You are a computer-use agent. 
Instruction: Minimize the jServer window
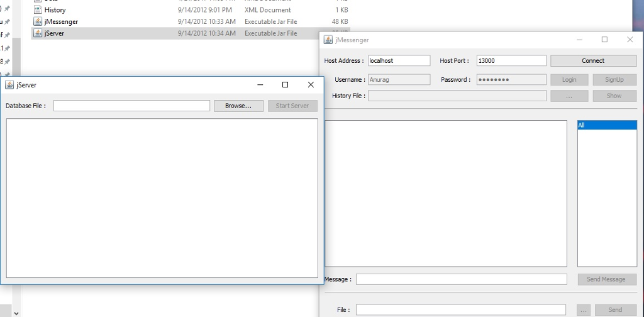click(x=260, y=84)
